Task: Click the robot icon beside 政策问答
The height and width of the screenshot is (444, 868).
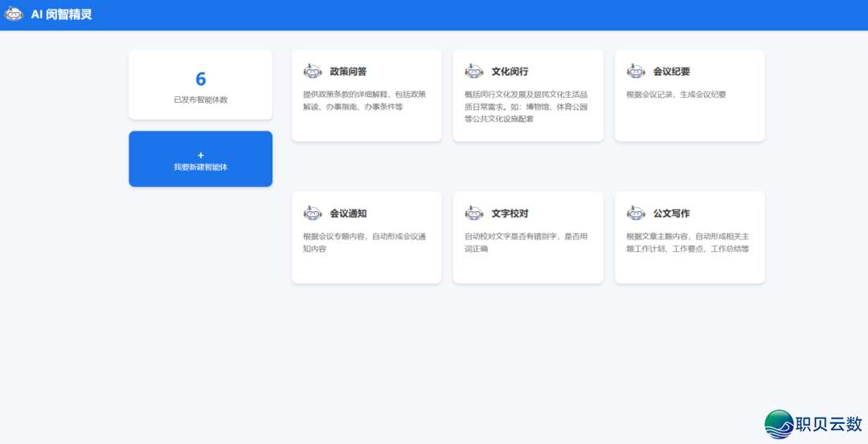Action: click(x=313, y=71)
